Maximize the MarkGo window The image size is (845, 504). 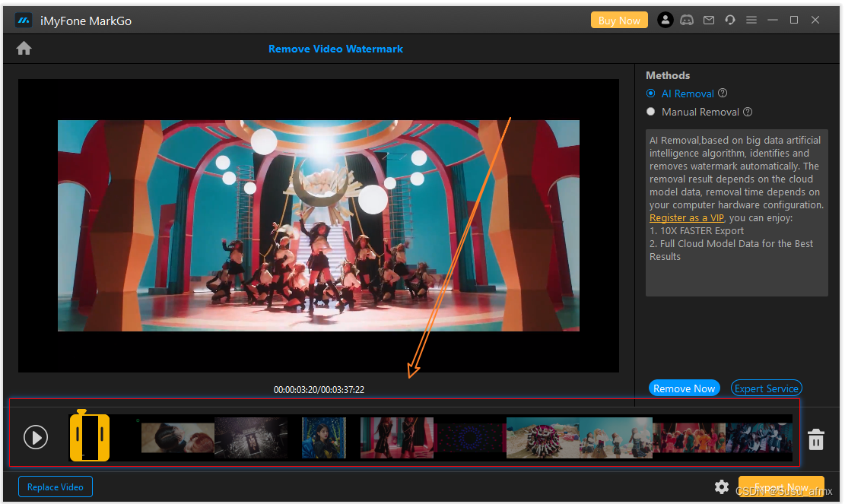click(794, 21)
